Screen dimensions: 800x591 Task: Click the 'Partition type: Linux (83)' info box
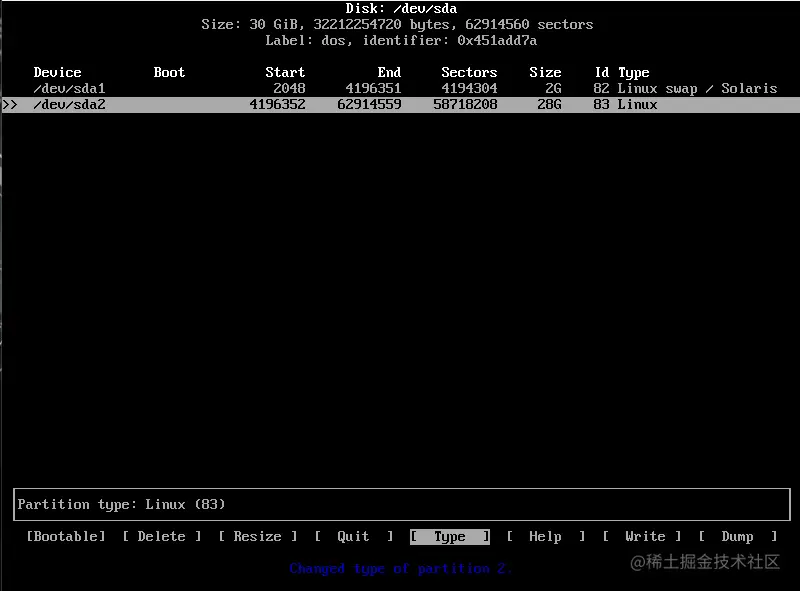click(x=402, y=504)
